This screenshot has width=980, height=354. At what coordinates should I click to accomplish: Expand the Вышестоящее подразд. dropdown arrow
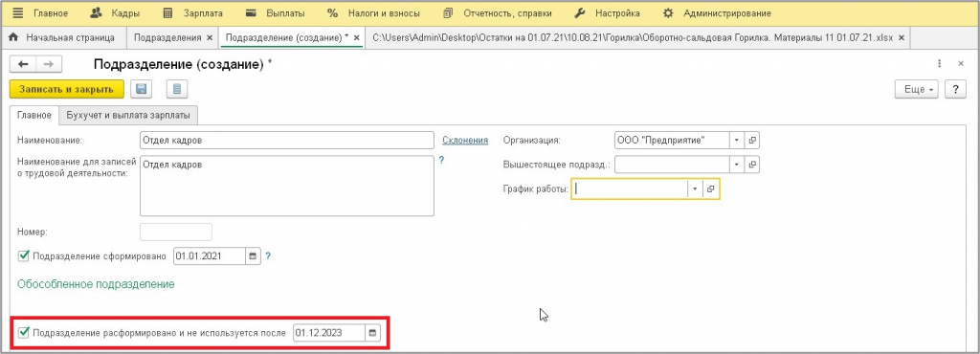pos(737,165)
